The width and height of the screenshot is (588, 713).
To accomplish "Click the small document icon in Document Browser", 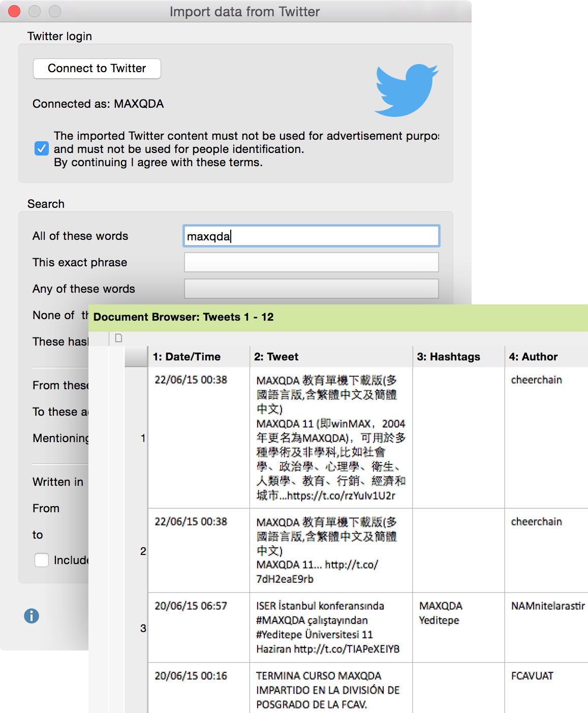I will pos(118,338).
